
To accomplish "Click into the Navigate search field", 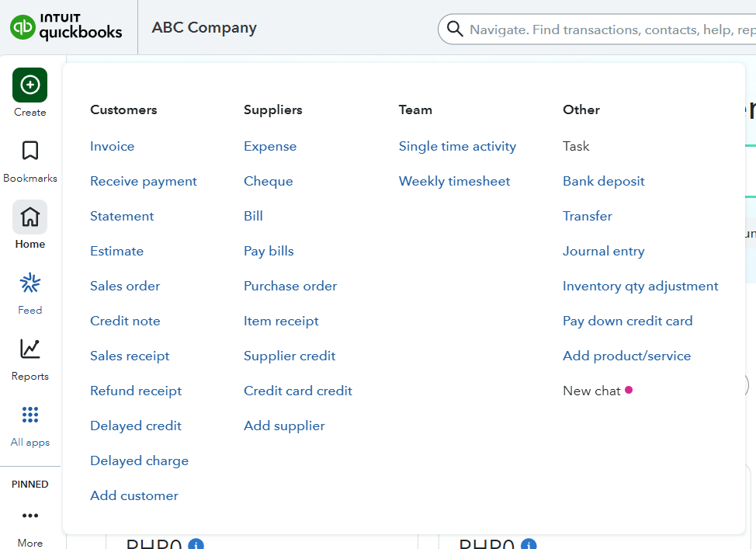I will click(598, 30).
